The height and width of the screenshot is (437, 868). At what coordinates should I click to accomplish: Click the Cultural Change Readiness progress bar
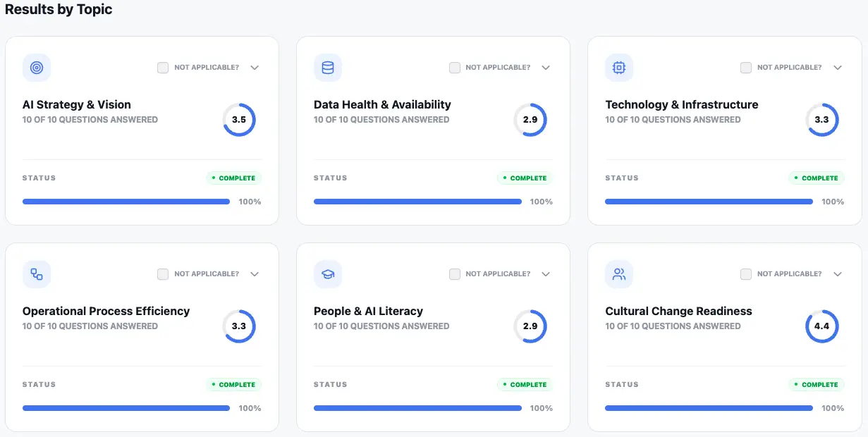(709, 408)
